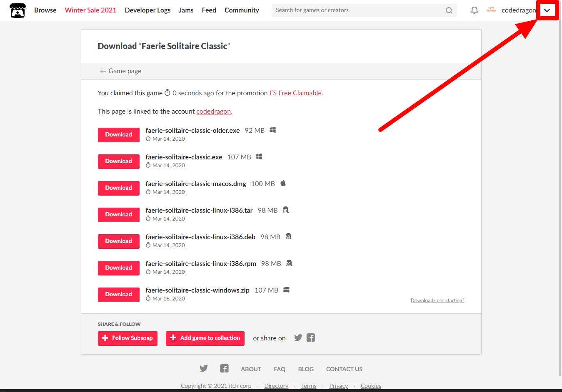This screenshot has height=392, width=562.
Task: Click the Apple icon beside macos.dmg file
Action: (x=283, y=183)
